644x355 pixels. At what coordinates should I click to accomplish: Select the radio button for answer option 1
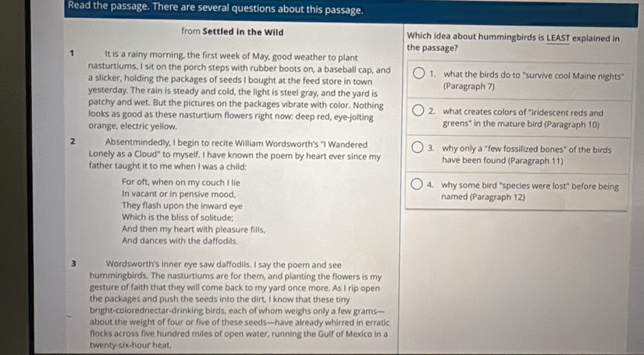[x=418, y=74]
